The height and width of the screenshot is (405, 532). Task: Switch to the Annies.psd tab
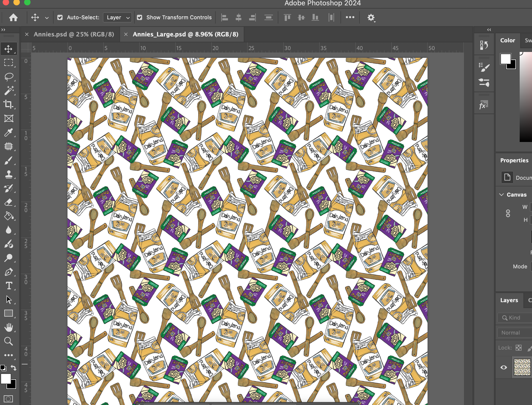click(74, 34)
